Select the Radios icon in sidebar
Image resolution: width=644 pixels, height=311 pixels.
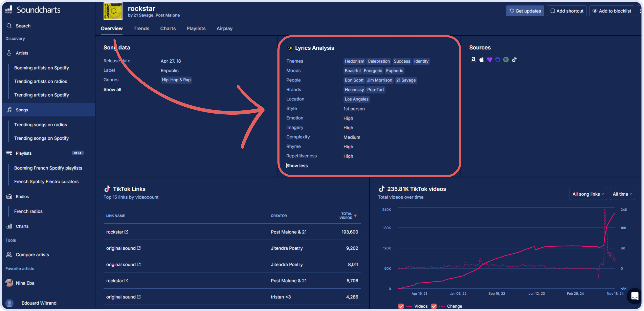tap(9, 197)
